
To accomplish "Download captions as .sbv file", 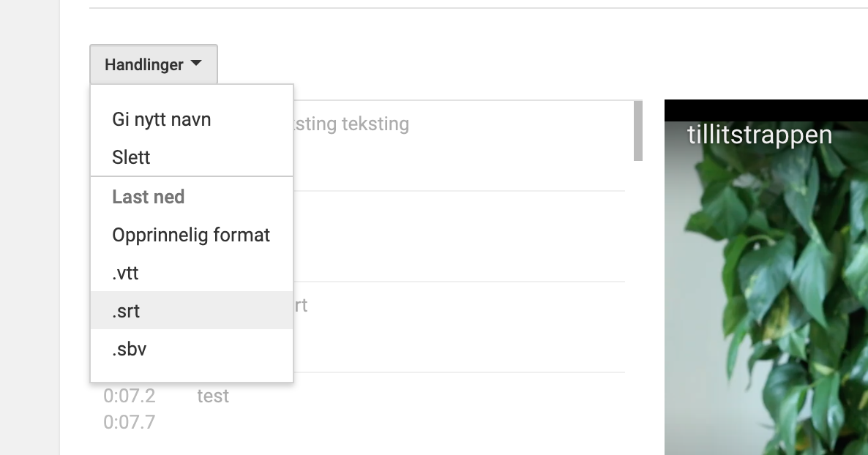I will [192, 349].
